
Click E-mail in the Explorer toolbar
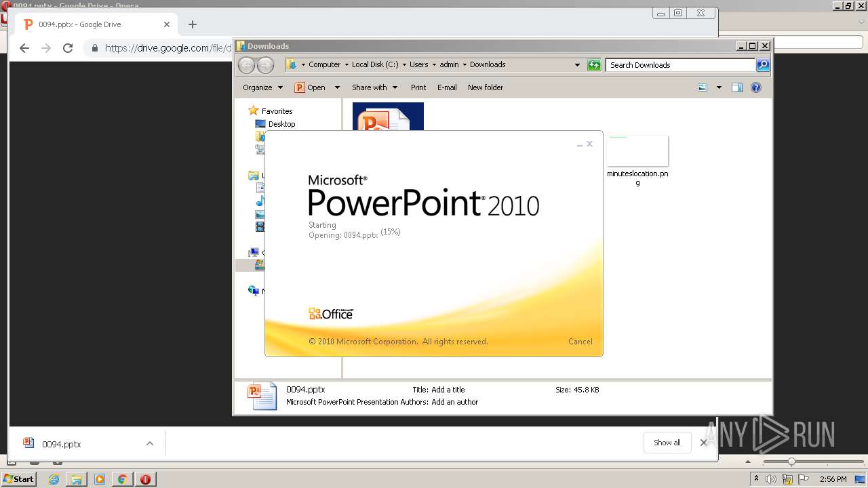[447, 87]
